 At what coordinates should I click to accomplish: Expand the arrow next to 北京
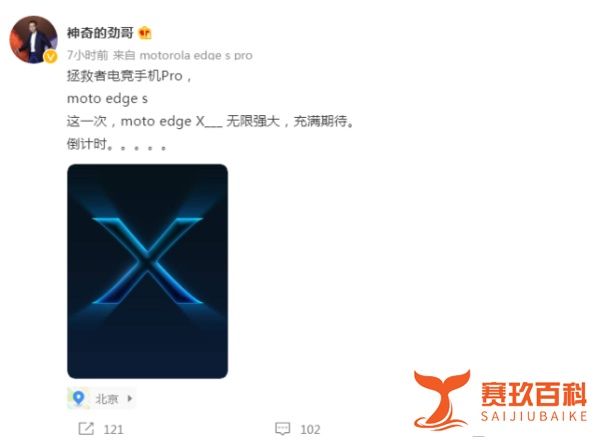(130, 399)
